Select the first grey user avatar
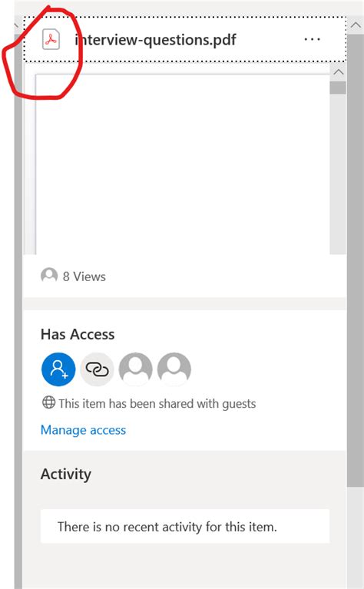Image resolution: width=364 pixels, height=589 pixels. click(x=136, y=369)
